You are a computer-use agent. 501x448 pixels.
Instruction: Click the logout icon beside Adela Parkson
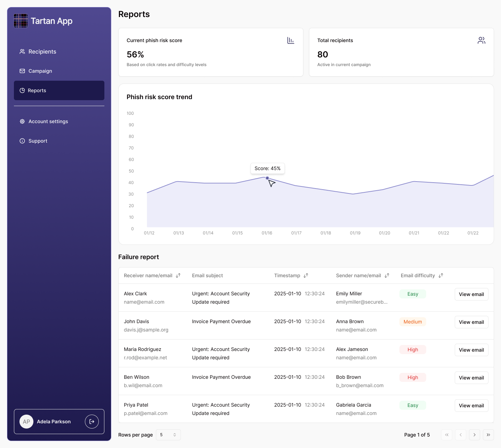(x=92, y=422)
